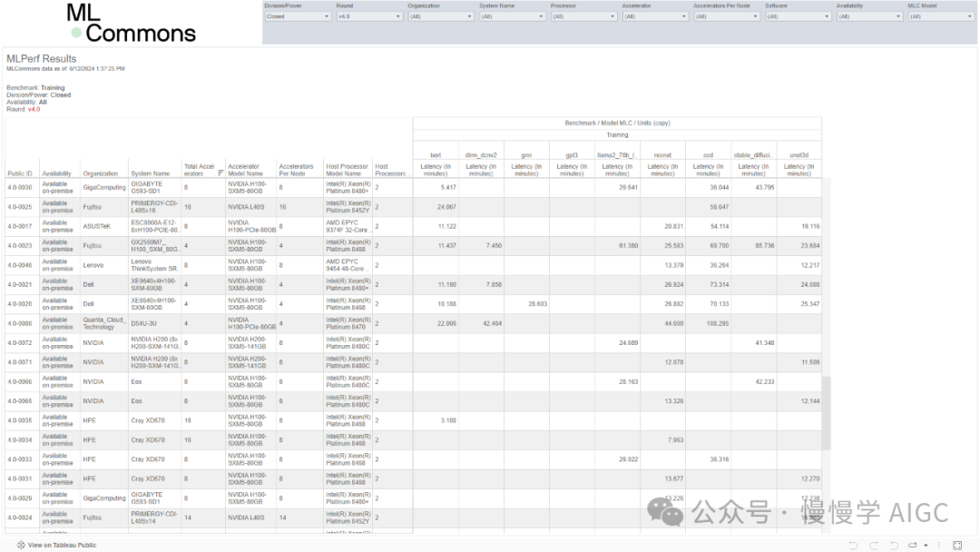Click the System Name column header

pyautogui.click(x=150, y=173)
